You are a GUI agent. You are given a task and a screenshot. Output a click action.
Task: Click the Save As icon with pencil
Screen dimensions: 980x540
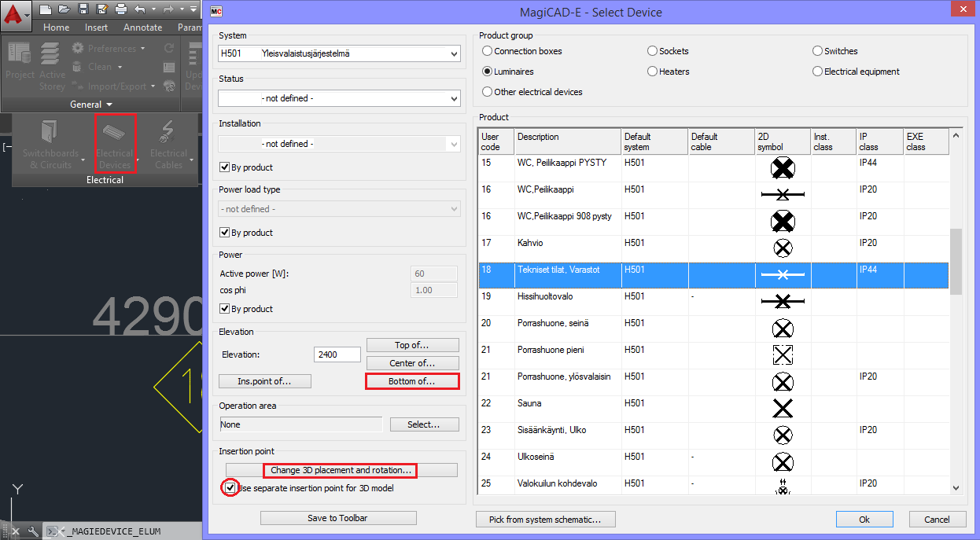coord(101,9)
